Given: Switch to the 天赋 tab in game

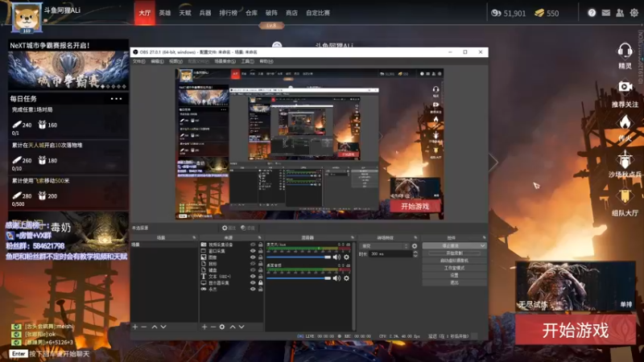Looking at the screenshot, I should 185,13.
